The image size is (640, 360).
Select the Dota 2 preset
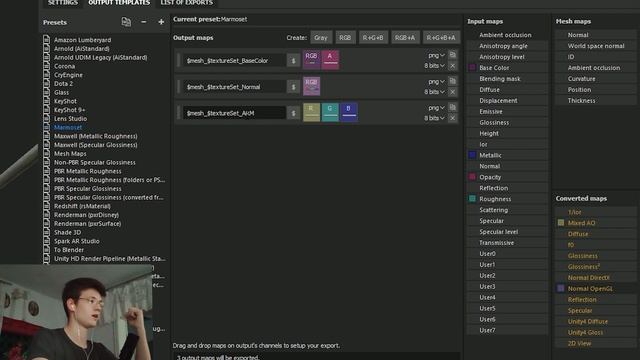click(63, 83)
